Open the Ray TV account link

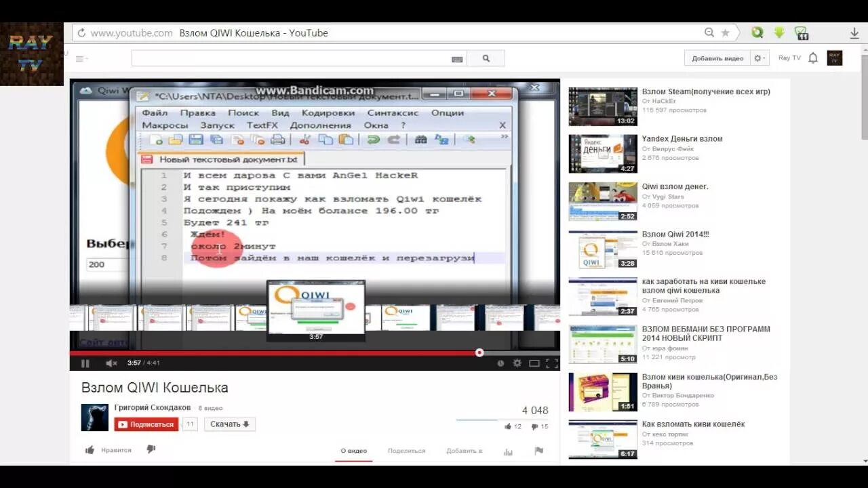pyautogui.click(x=789, y=58)
